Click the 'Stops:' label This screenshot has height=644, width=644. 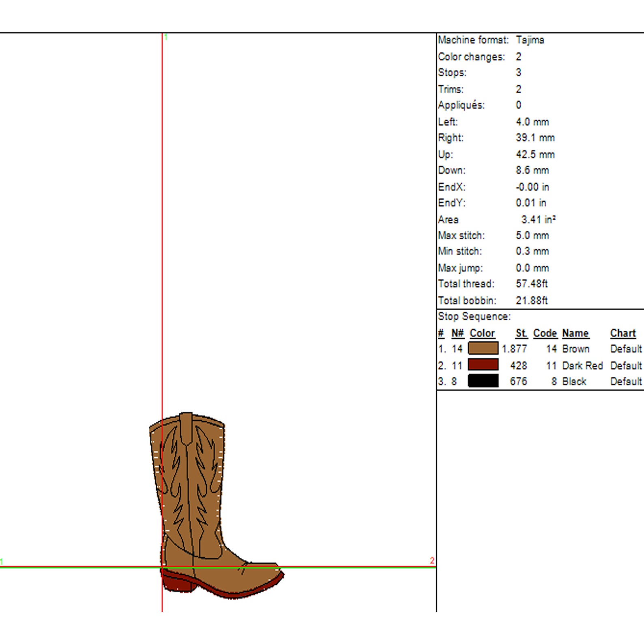pyautogui.click(x=452, y=73)
